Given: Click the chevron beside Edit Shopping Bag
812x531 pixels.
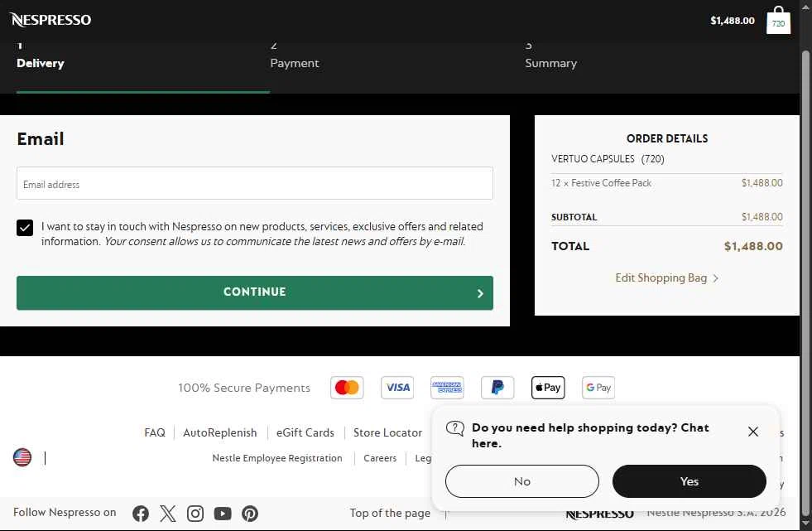Looking at the screenshot, I should point(716,278).
